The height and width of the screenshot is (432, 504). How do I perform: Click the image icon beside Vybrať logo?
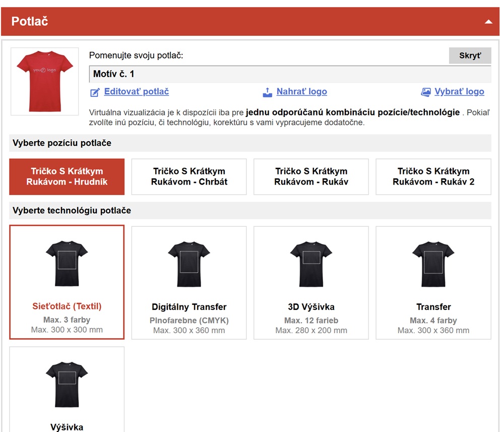click(x=425, y=92)
